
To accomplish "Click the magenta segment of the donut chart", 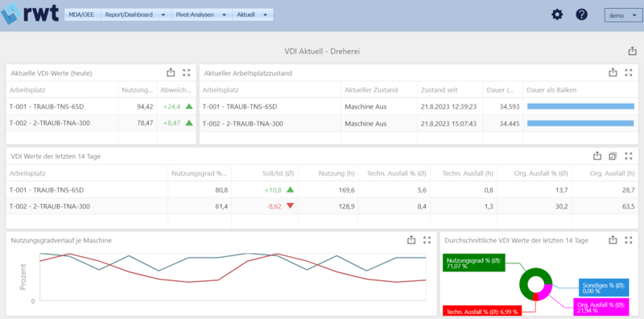I will coord(545,292).
